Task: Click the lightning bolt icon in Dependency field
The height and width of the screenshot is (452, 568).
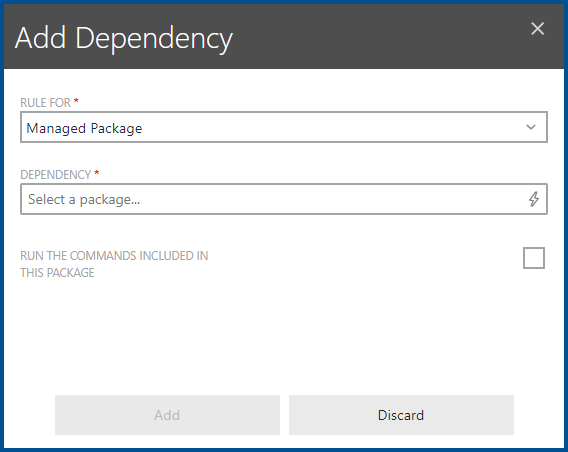Action: point(534,199)
